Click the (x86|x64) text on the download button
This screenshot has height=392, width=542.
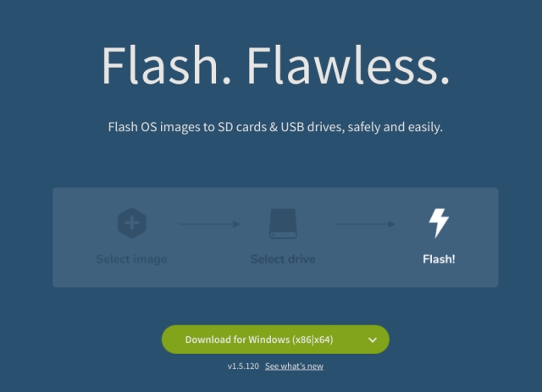coord(312,340)
